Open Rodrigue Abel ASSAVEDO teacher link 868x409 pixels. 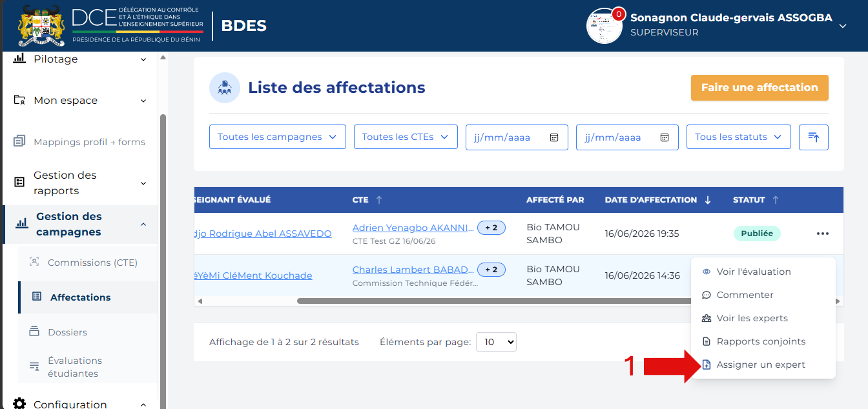263,234
